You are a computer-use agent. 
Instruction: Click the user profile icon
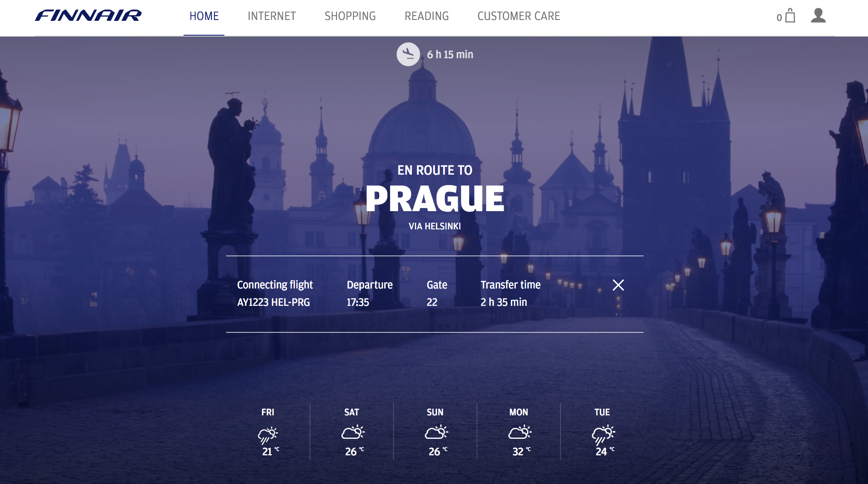tap(818, 16)
